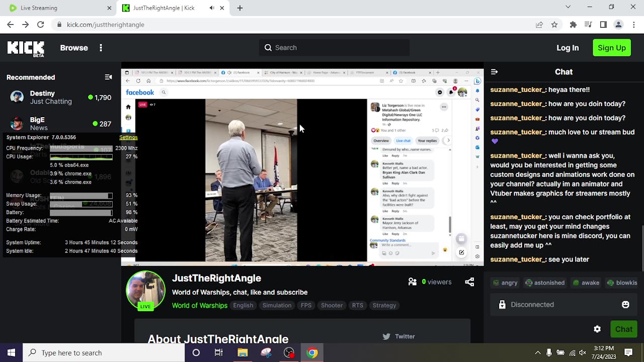Click Your replies tab in streamed Facebook

pyautogui.click(x=427, y=141)
